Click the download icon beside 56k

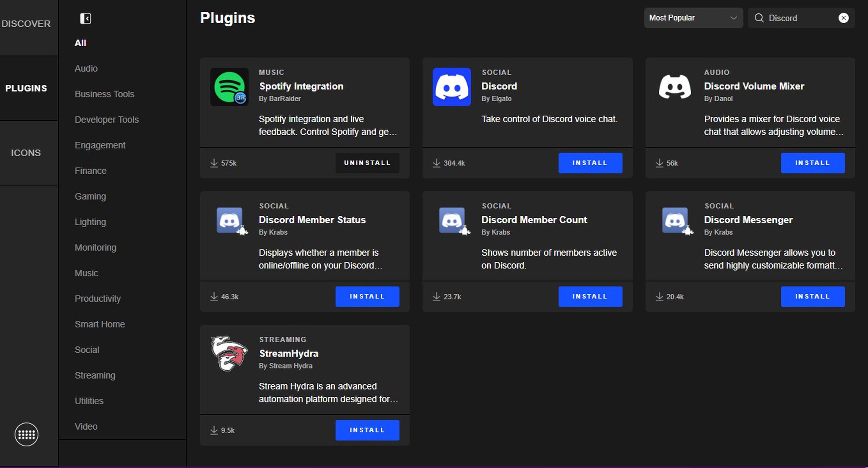tap(659, 163)
